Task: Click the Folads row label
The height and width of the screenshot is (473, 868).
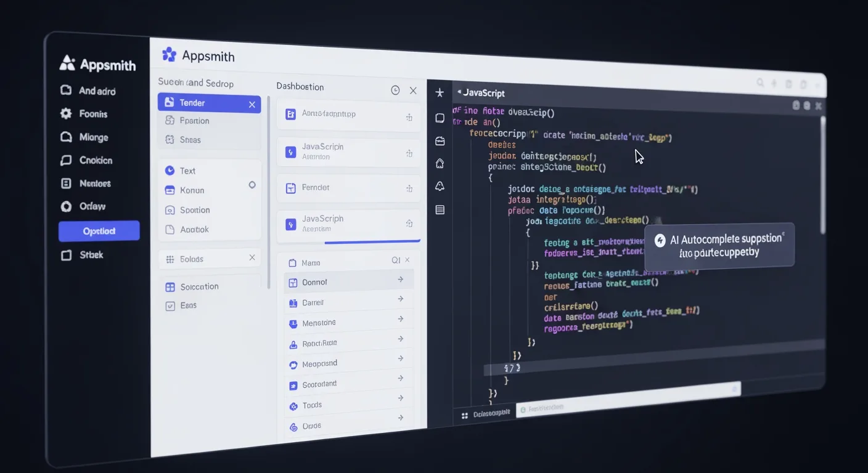Action: (191, 259)
